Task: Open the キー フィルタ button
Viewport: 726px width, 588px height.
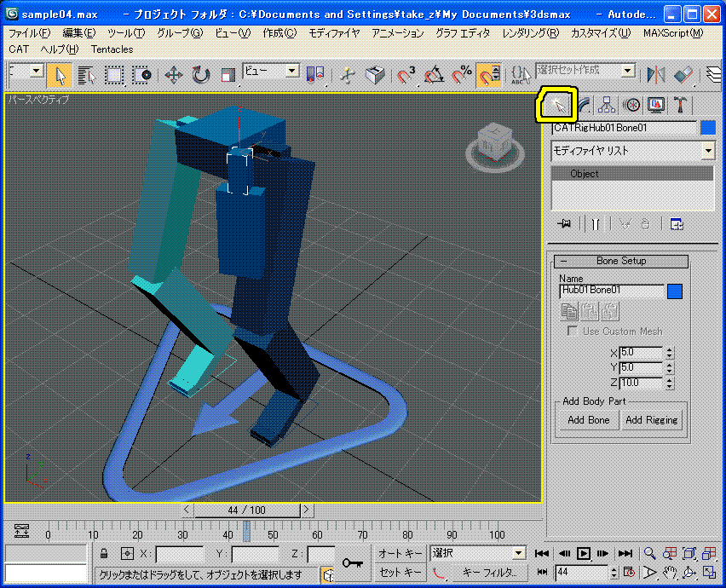Action: pos(489,574)
